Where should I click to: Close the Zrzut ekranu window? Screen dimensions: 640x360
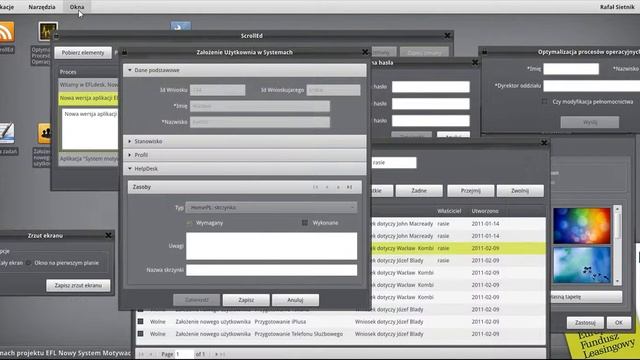(x=108, y=235)
